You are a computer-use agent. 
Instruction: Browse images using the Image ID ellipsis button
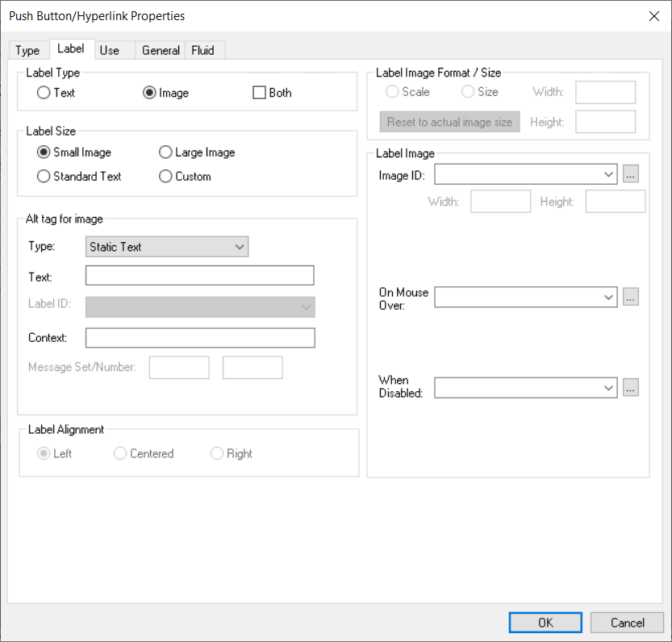631,173
